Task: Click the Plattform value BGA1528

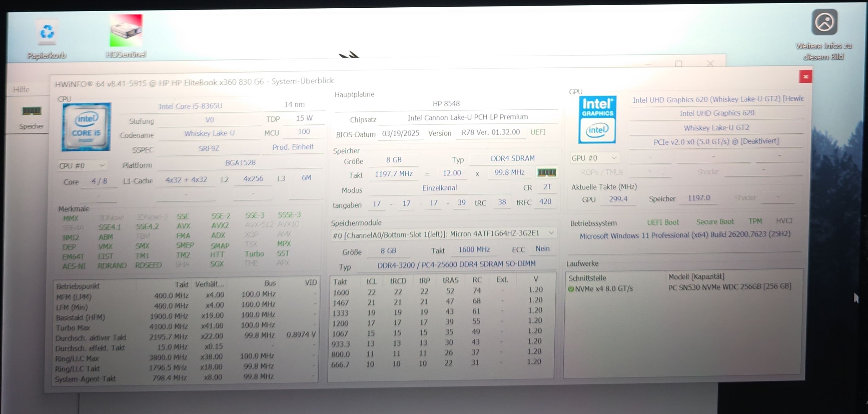Action: [x=240, y=163]
